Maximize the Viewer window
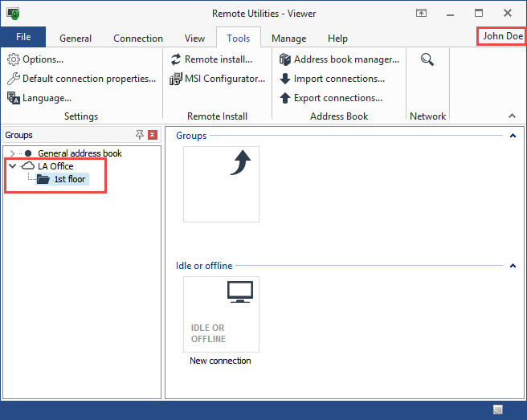527x420 pixels. pyautogui.click(x=479, y=14)
